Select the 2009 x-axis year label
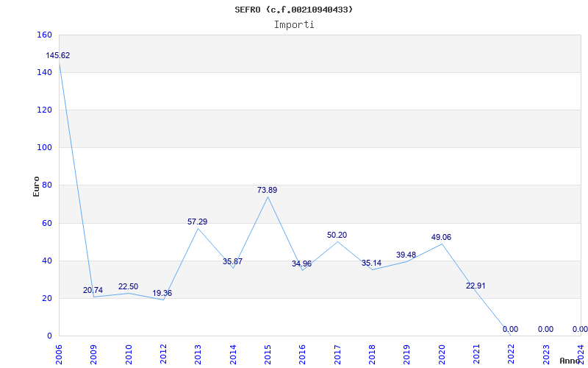 coord(94,354)
